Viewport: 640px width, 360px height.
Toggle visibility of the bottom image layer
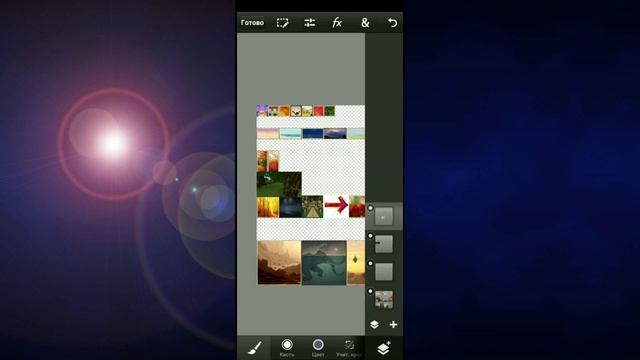(370, 291)
